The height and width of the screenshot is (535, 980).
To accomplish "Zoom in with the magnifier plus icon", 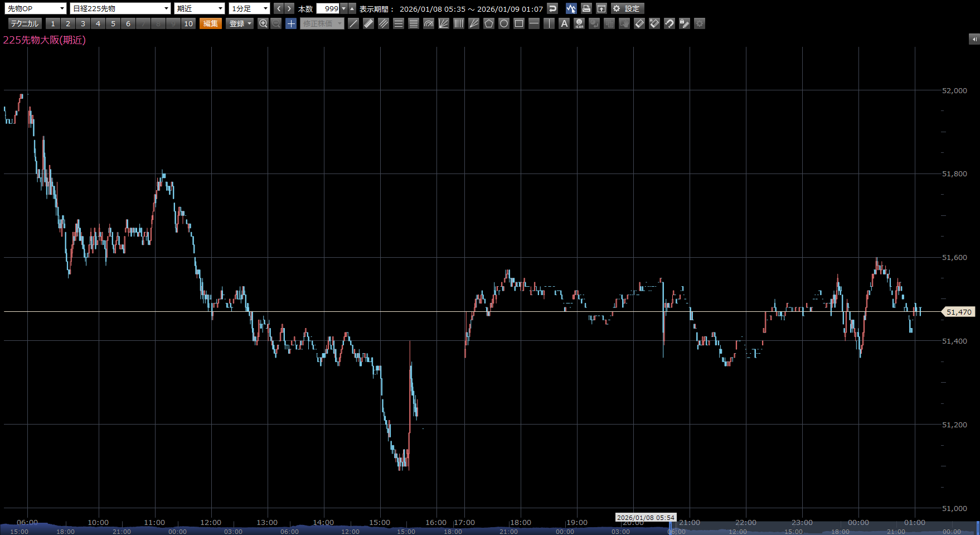I will pos(263,23).
